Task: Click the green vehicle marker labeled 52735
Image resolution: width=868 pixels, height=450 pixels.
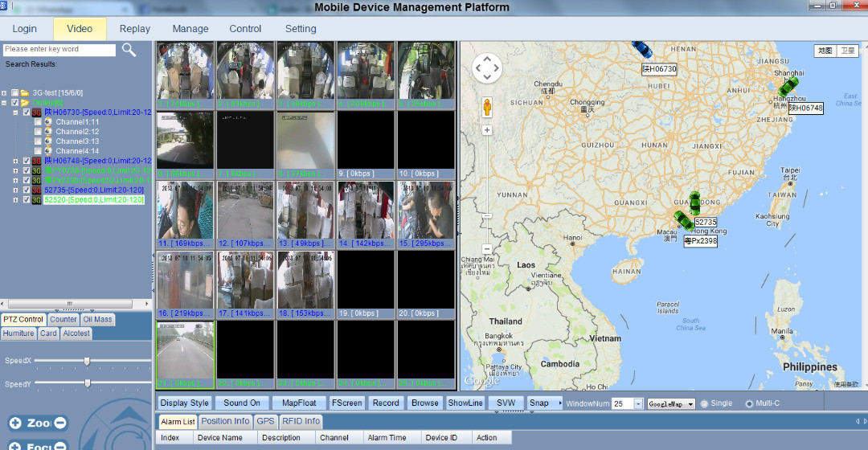Action: tap(695, 203)
